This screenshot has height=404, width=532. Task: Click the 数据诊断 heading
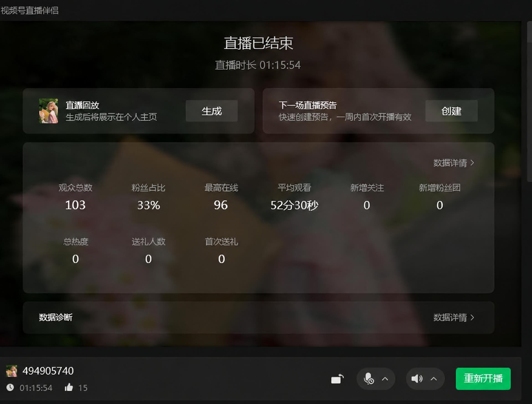[56, 317]
